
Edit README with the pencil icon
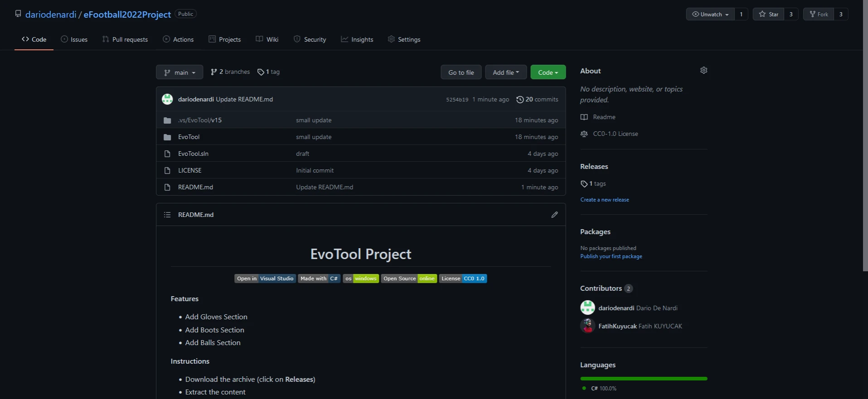tap(554, 215)
